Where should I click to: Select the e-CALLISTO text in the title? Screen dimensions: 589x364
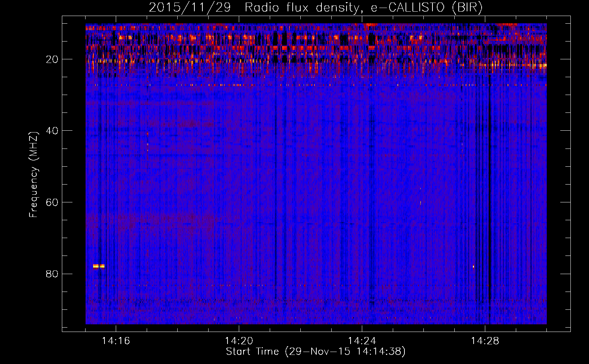point(408,8)
